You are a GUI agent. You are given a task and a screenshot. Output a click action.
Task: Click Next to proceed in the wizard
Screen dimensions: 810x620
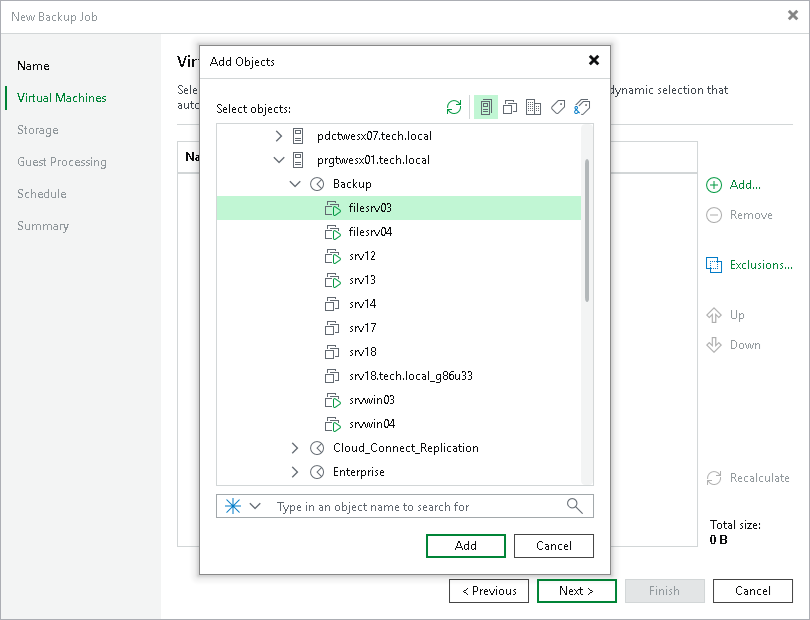click(576, 590)
